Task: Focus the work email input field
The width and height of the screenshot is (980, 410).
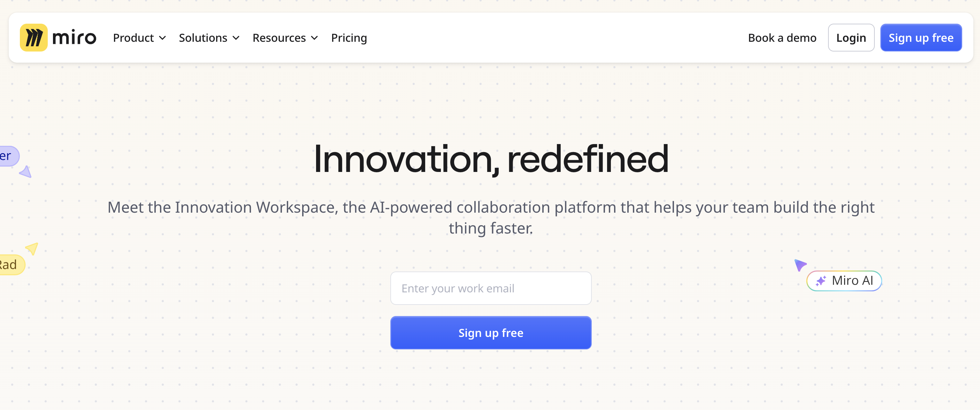Action: coord(491,289)
